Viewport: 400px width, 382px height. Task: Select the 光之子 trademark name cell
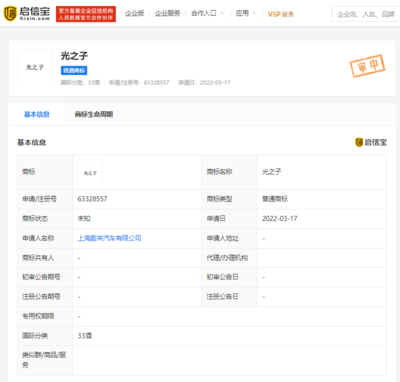tap(271, 172)
